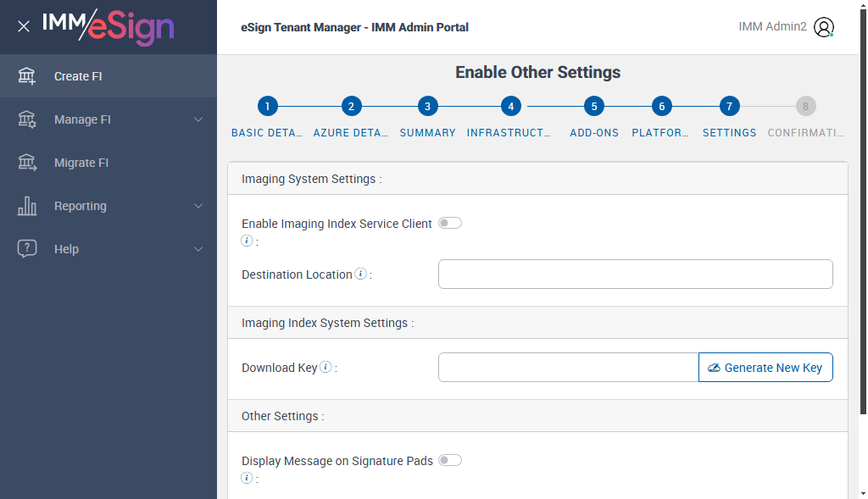The image size is (868, 499).
Task: Click info icon next to Download Key
Action: (325, 368)
